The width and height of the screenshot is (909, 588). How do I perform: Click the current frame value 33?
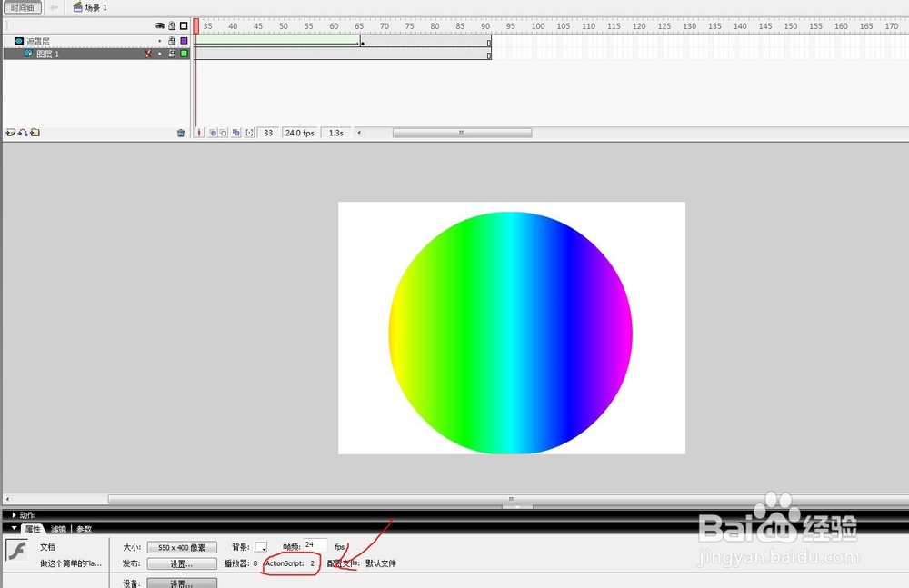click(268, 133)
